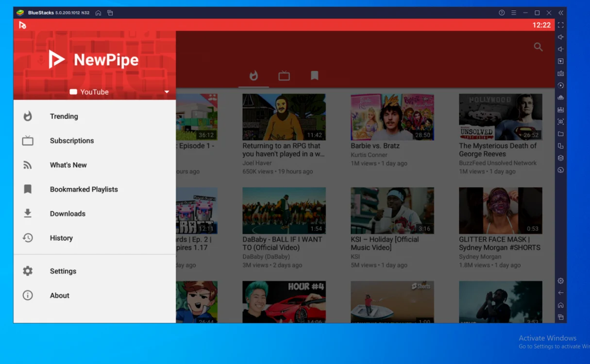Click BlueStacks volume up icon

pos(561,37)
